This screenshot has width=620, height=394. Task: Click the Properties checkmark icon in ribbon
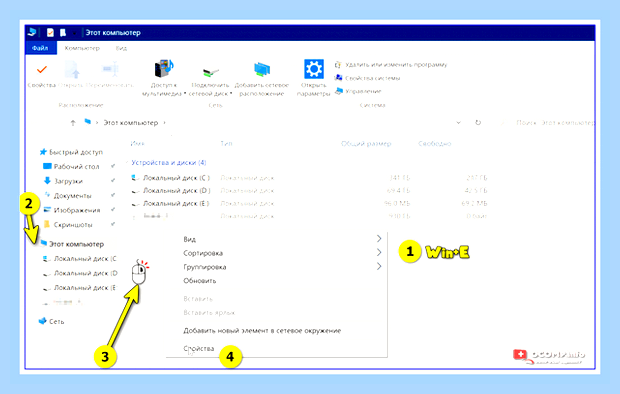pyautogui.click(x=42, y=70)
